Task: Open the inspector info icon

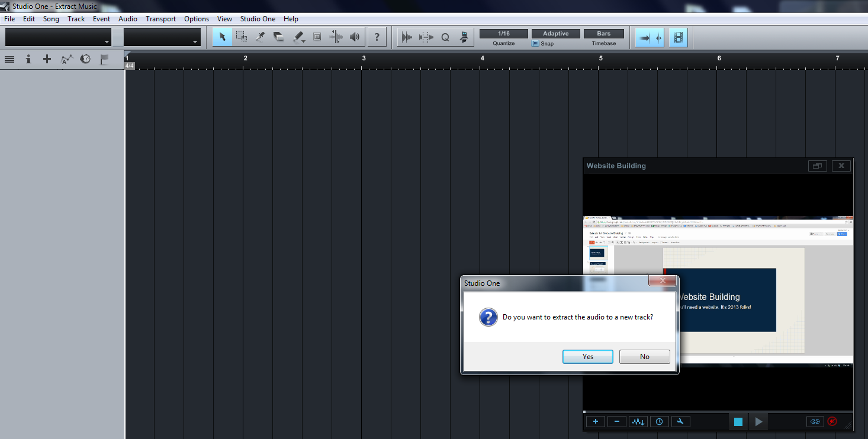Action: click(x=28, y=59)
